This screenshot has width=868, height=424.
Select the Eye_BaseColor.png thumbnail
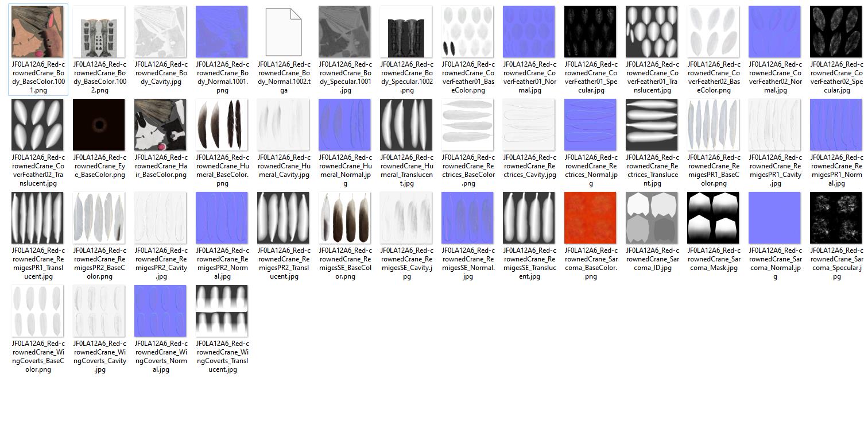coord(99,125)
